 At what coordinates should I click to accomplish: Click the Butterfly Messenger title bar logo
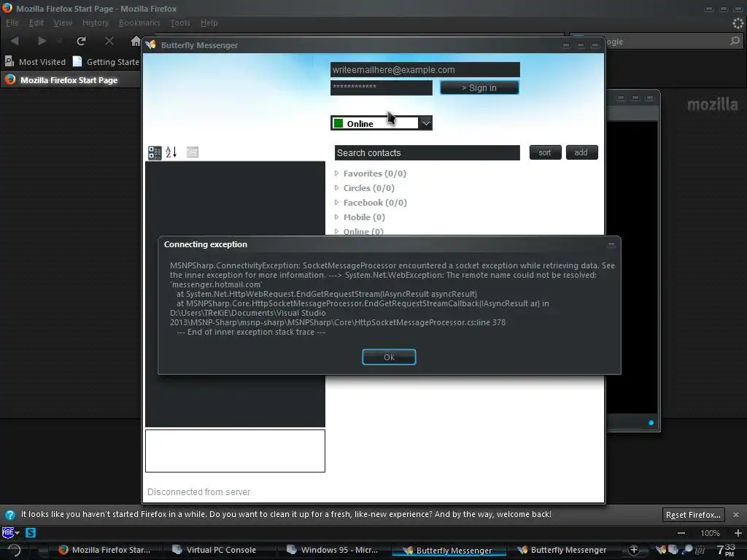pos(151,44)
